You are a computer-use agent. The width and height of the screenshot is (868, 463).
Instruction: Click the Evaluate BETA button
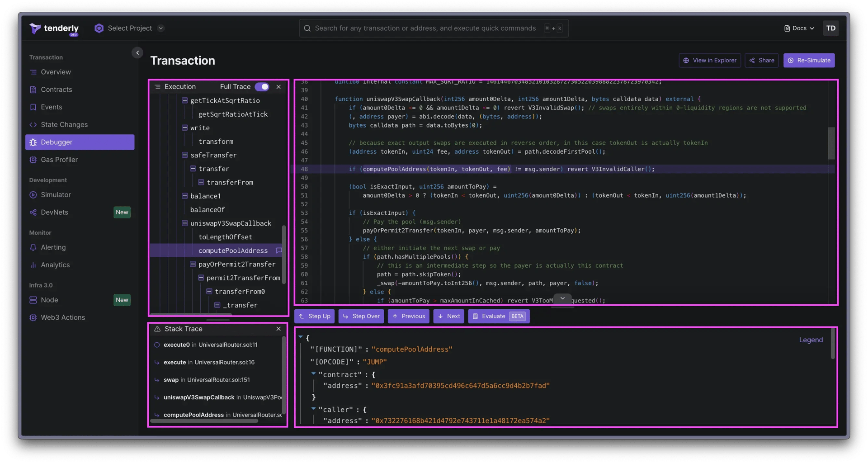point(499,317)
